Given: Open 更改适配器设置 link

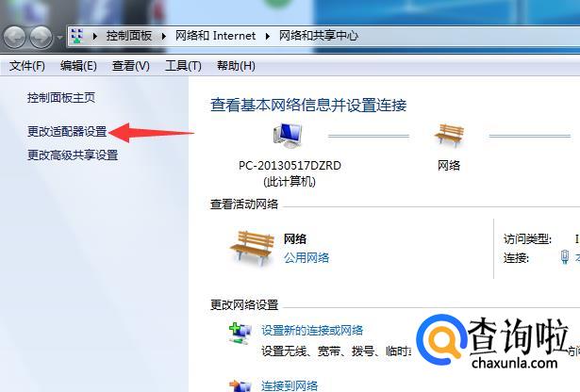Looking at the screenshot, I should pos(67,132).
